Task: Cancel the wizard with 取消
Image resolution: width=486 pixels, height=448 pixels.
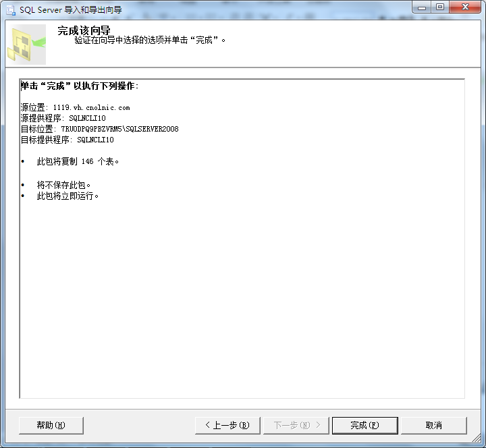Action: tap(433, 425)
